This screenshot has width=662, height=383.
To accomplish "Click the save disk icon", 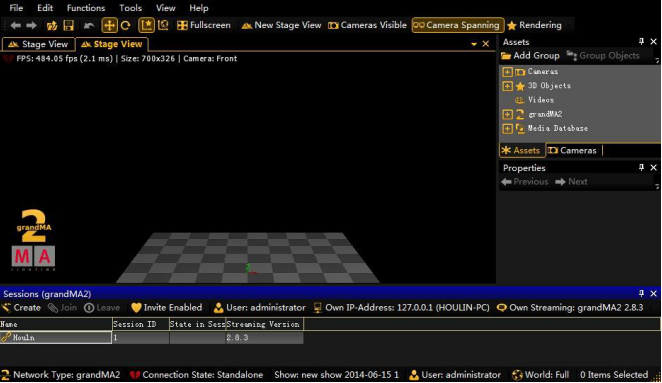I will coord(68,25).
